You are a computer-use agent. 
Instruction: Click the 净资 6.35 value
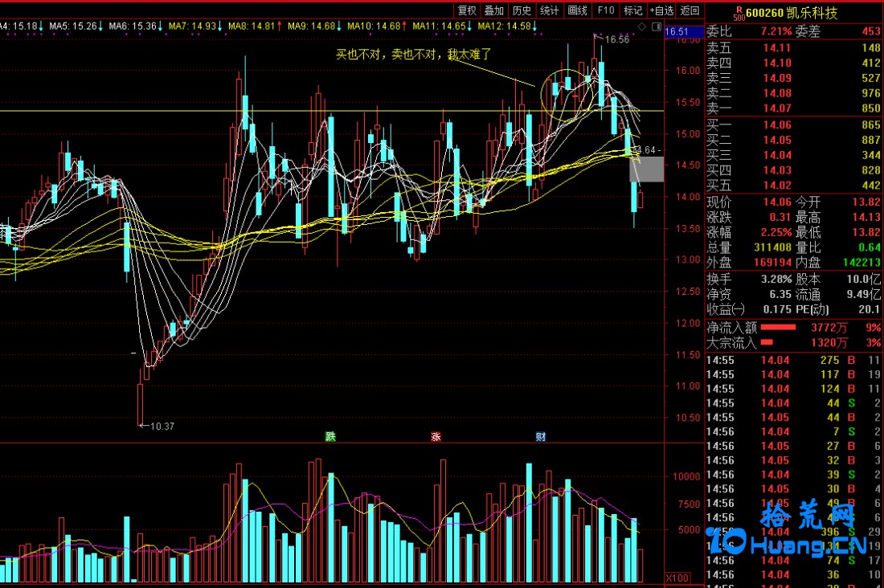pos(781,294)
